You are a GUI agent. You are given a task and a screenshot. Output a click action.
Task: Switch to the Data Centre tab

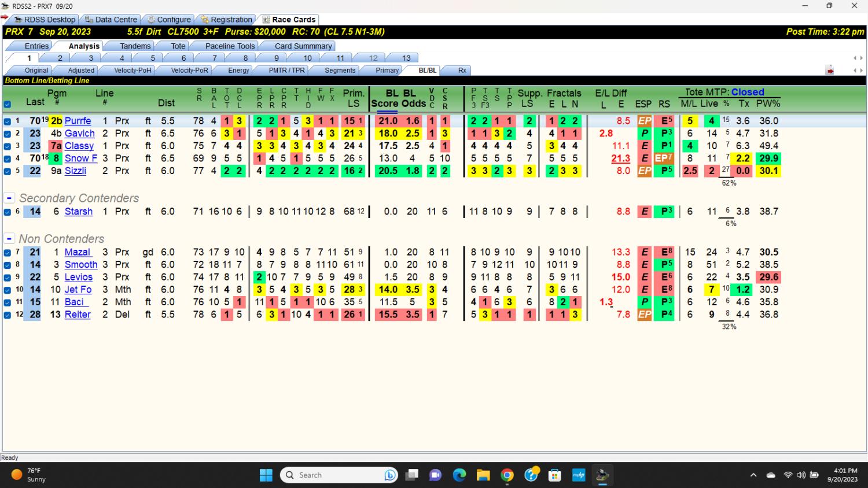[x=111, y=20]
